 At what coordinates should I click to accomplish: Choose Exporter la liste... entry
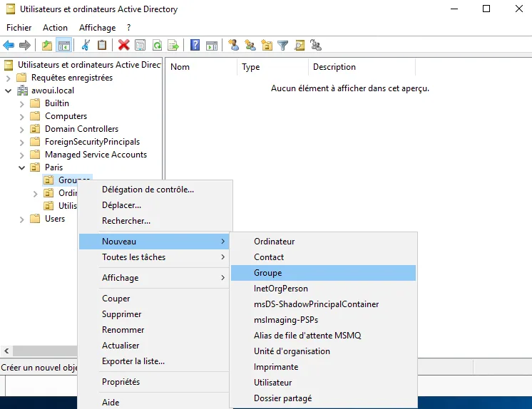155,361
